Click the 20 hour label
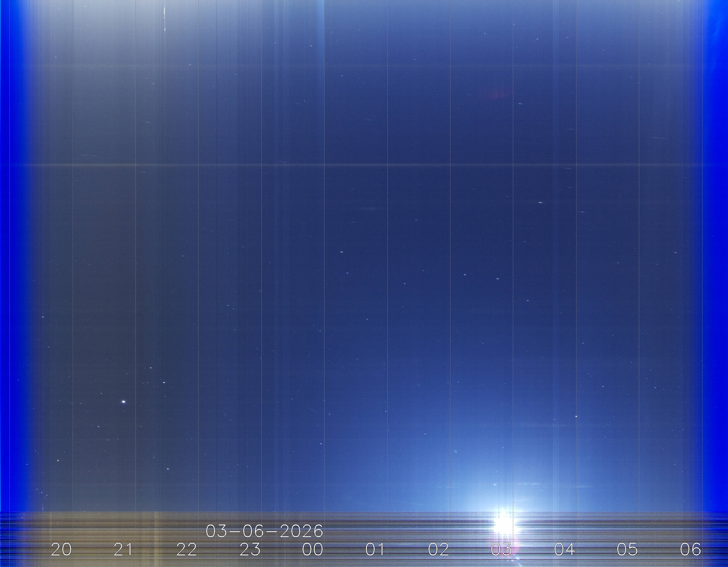 61,549
